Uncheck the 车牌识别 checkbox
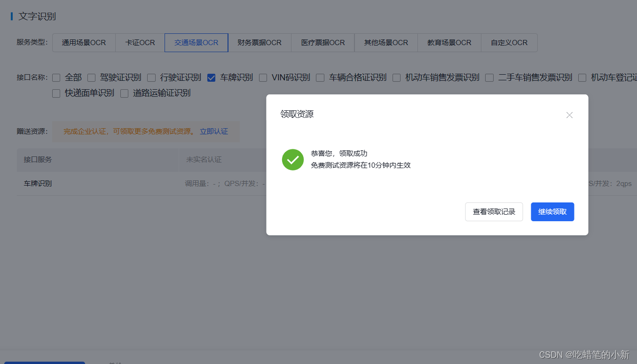This screenshot has width=637, height=364. 212,77
